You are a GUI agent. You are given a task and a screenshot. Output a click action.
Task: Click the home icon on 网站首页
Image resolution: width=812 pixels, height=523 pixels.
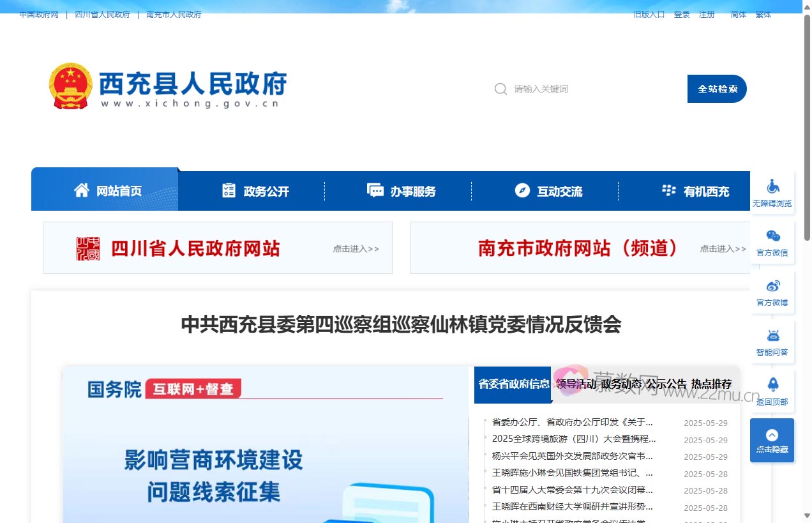click(80, 189)
